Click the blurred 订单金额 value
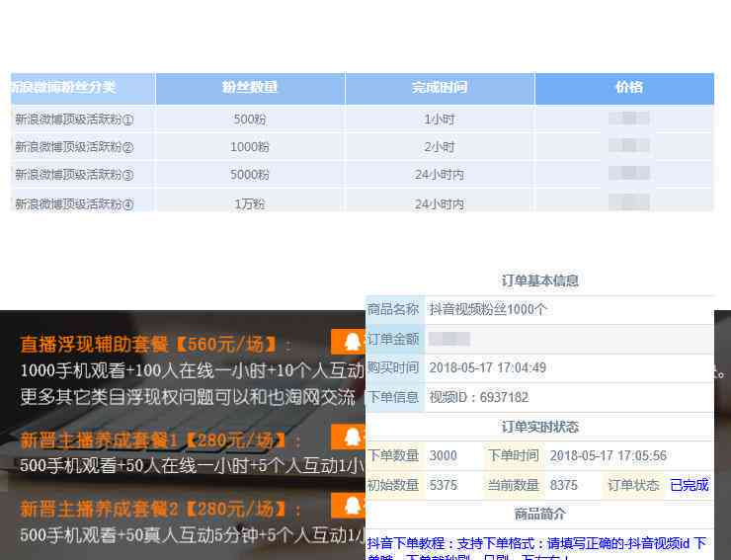The height and width of the screenshot is (560, 731). 448,339
